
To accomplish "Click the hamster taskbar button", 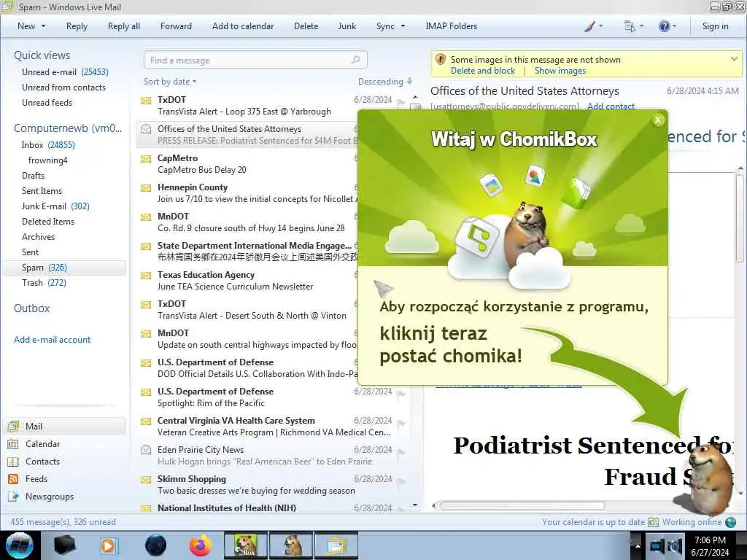I will click(292, 545).
